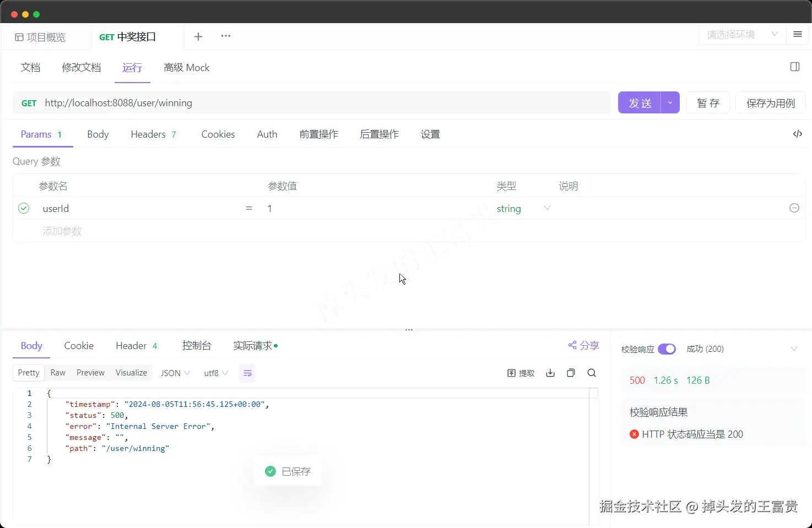Viewport: 812px width, 528px height.
Task: Switch response view to Raw
Action: tap(58, 373)
